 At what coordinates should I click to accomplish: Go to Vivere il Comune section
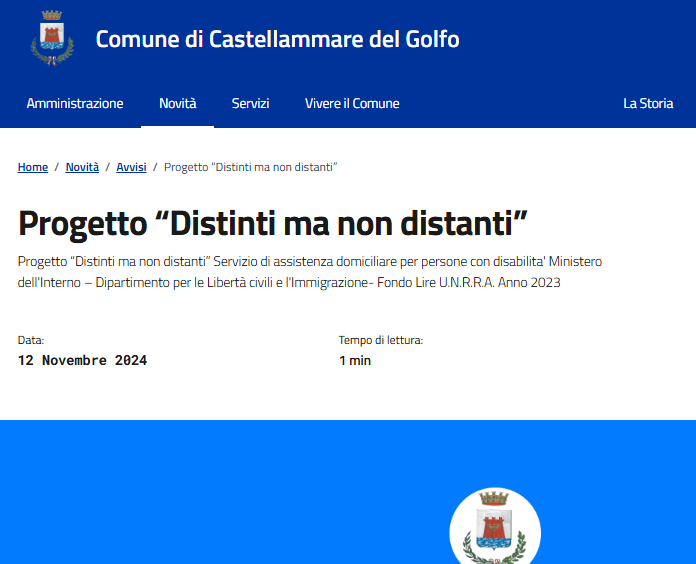point(352,103)
